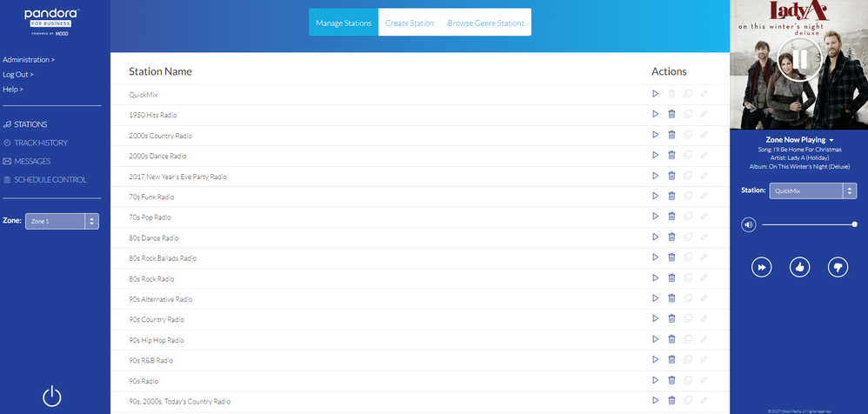Open the Browse Genre Stations tab

(x=485, y=23)
